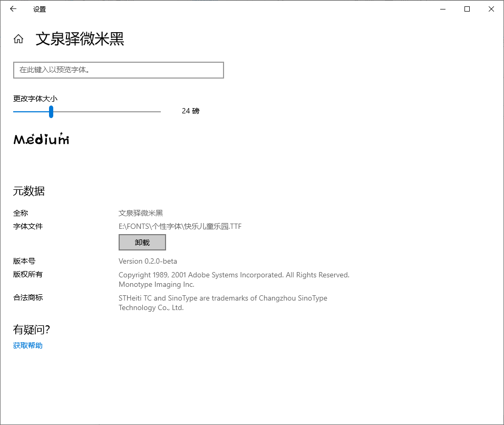This screenshot has width=504, height=425.
Task: Click the 有疑问? heading
Action: pos(32,330)
